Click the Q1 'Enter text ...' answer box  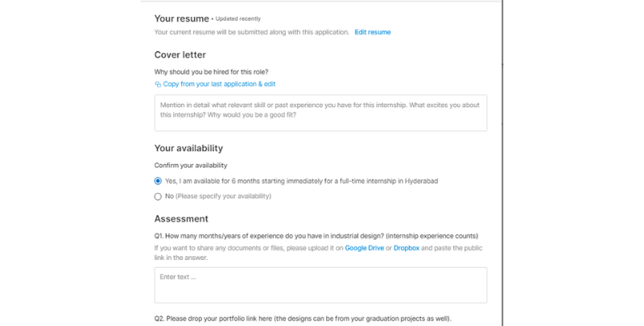320,286
